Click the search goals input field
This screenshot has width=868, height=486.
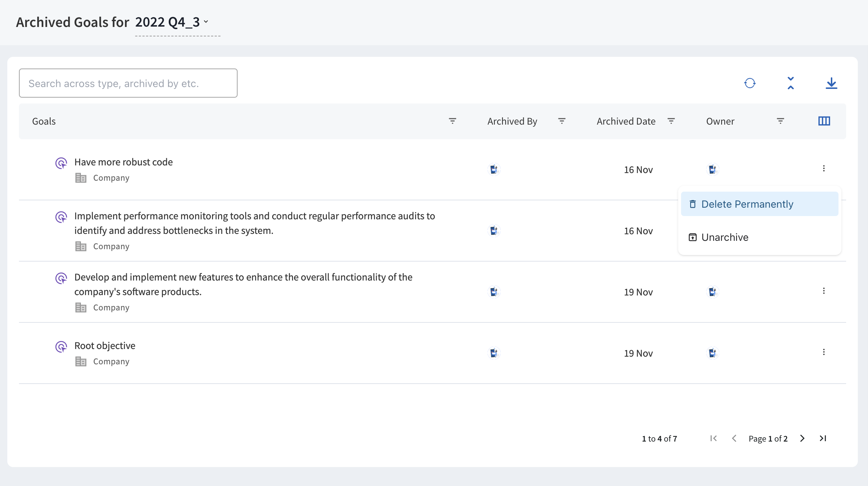[128, 83]
